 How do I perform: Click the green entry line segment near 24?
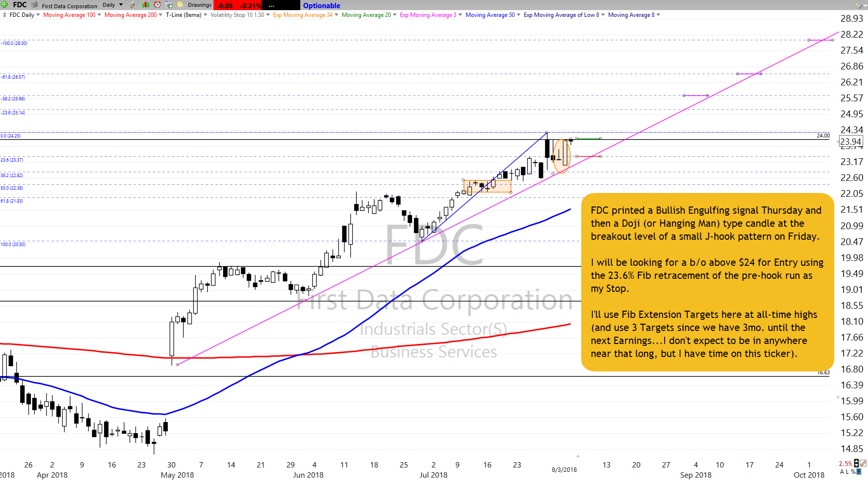coord(588,138)
